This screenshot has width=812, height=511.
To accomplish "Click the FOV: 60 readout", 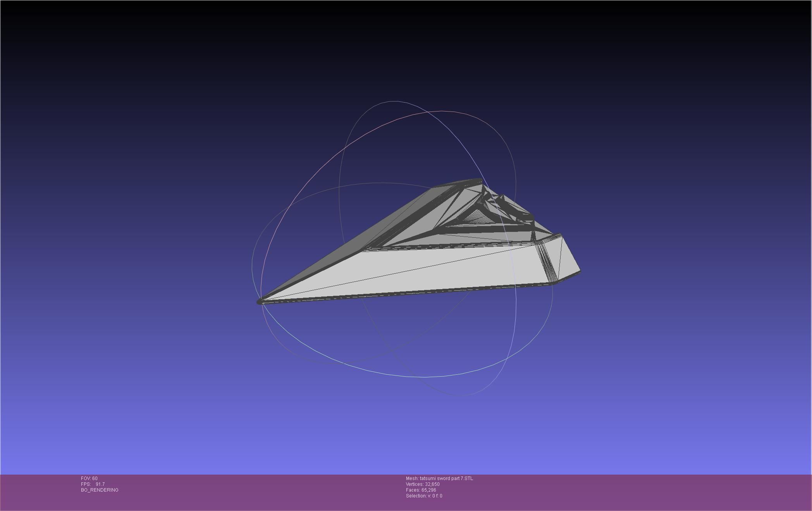I will coord(89,478).
